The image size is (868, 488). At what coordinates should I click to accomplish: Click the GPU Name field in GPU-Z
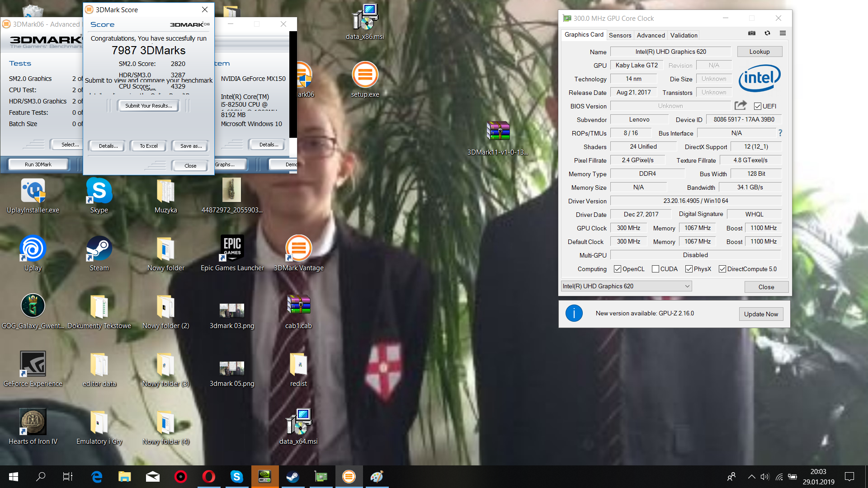670,52
